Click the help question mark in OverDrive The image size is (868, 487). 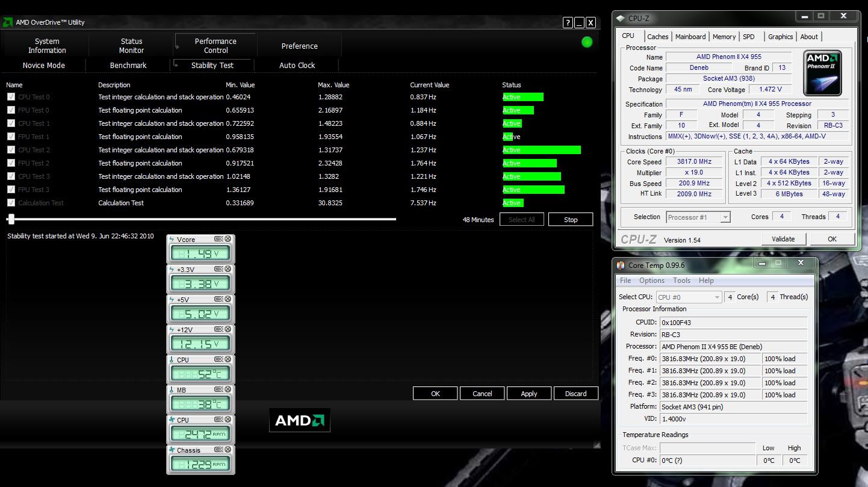point(568,22)
